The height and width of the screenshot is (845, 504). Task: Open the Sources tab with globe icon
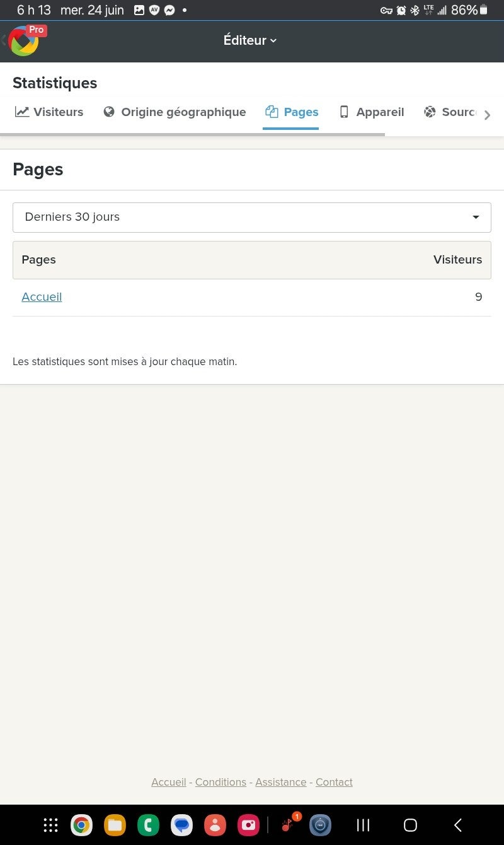pos(450,112)
